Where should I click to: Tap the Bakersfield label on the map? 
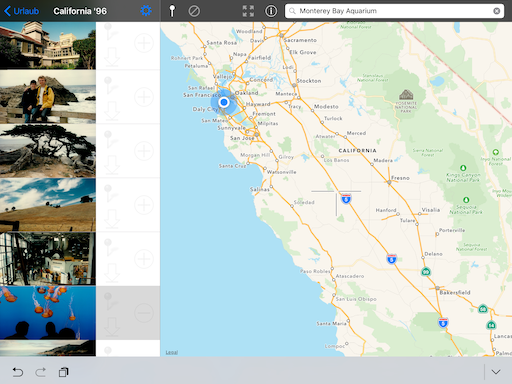pyautogui.click(x=455, y=292)
